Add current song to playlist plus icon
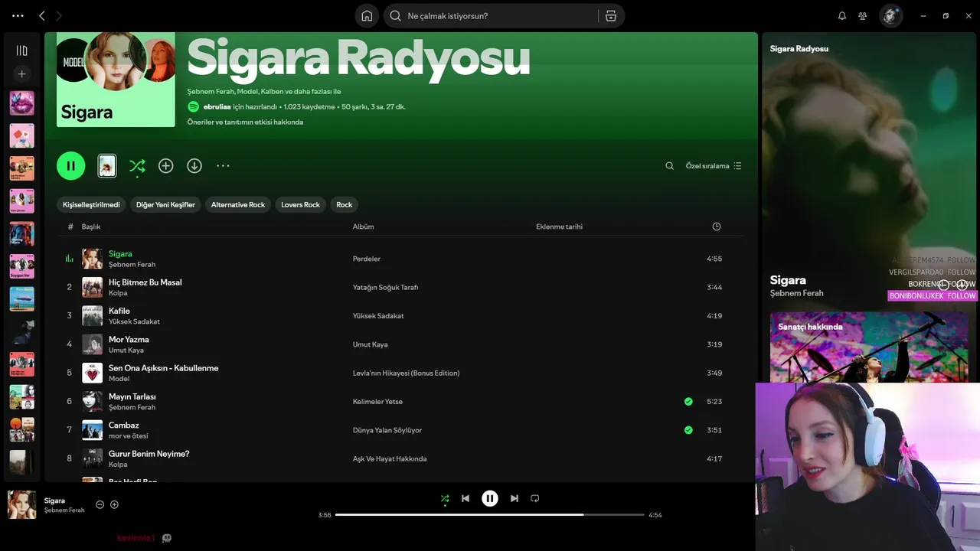The height and width of the screenshot is (551, 980). click(x=114, y=504)
